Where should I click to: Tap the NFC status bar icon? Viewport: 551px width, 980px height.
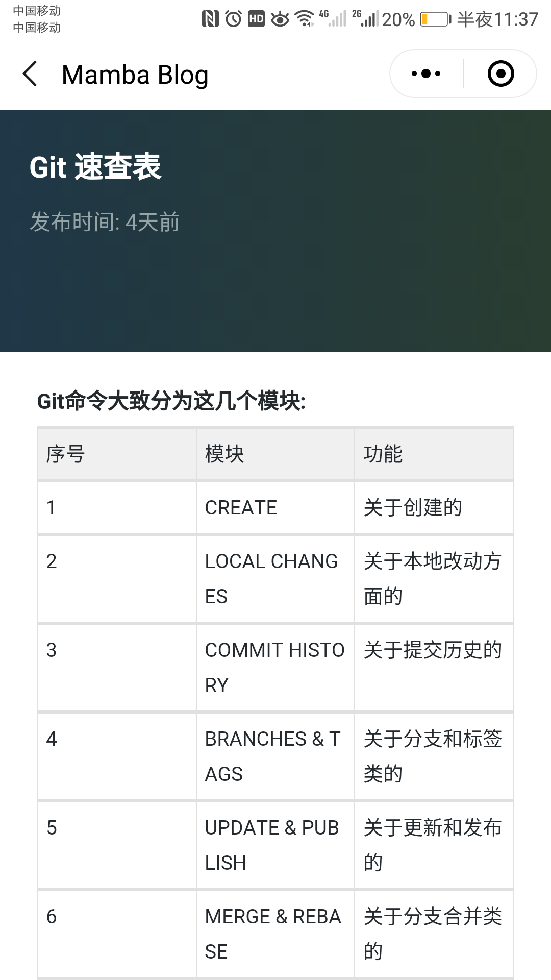[x=210, y=19]
